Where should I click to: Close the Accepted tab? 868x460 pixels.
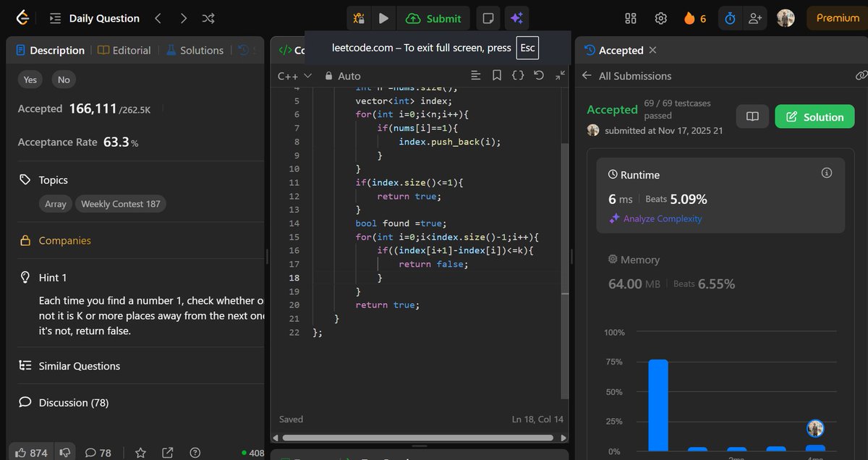pos(652,50)
